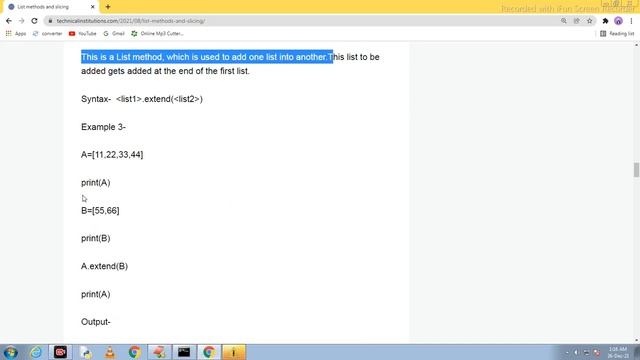The width and height of the screenshot is (640, 360).
Task: Click the 'Syntax- <list1>.extend(<list2>)' line
Action: [x=142, y=99]
